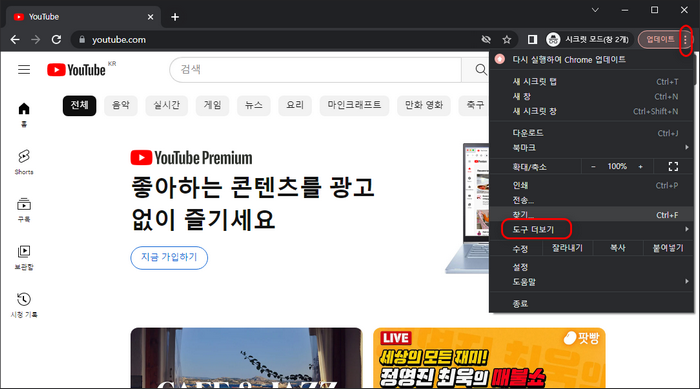Image resolution: width=700 pixels, height=389 pixels.
Task: Select the 만화 영화 category chip
Action: click(x=424, y=105)
